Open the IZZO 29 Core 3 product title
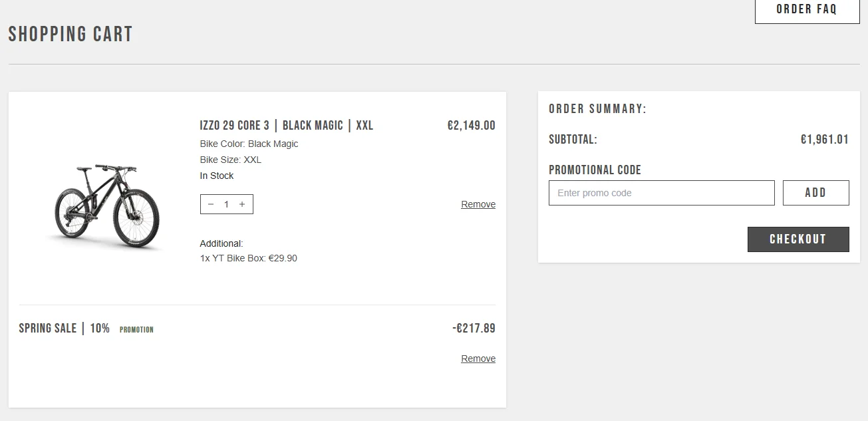Viewport: 868px width, 421px height. pos(286,126)
